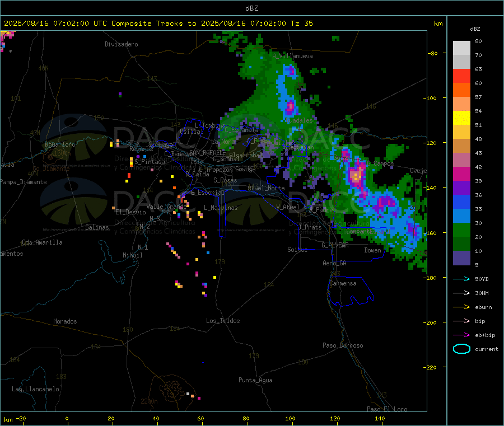Image resolution: width=504 pixels, height=426 pixels.
Task: Click the S_Rosas map label
Action: 225,180
